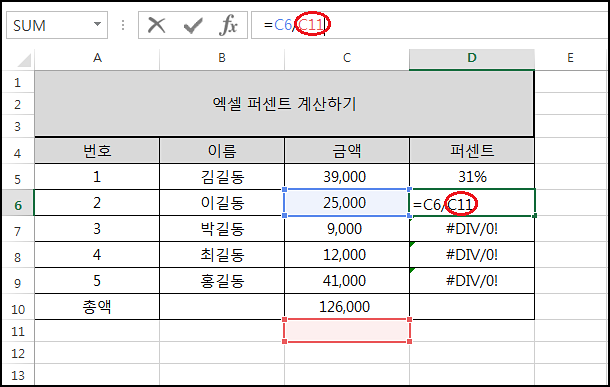Click number cell 5 in row 9

coord(97,280)
